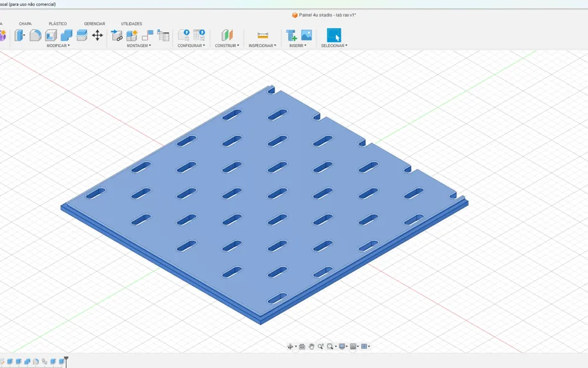Expand the INSPECIONAR dropdown menu

(x=262, y=45)
